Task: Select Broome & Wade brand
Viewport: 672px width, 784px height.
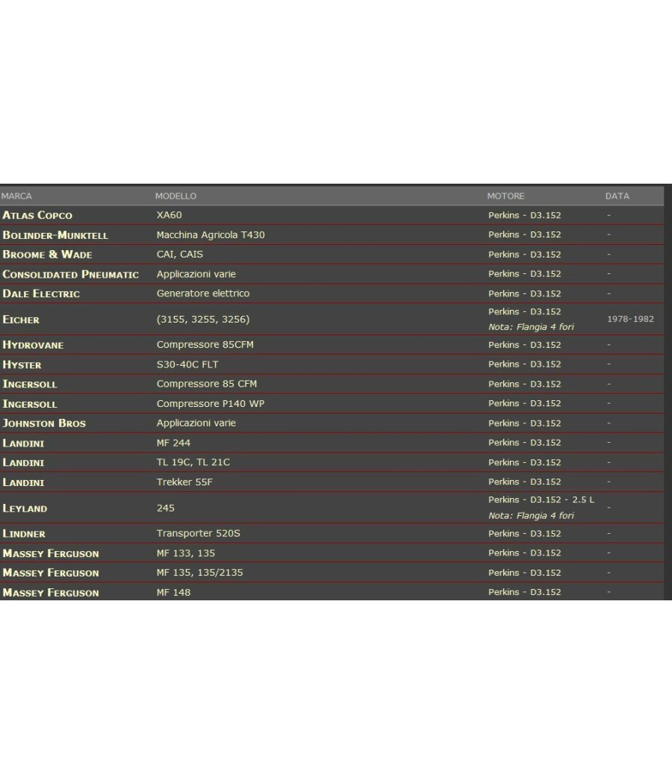Action: 47,255
